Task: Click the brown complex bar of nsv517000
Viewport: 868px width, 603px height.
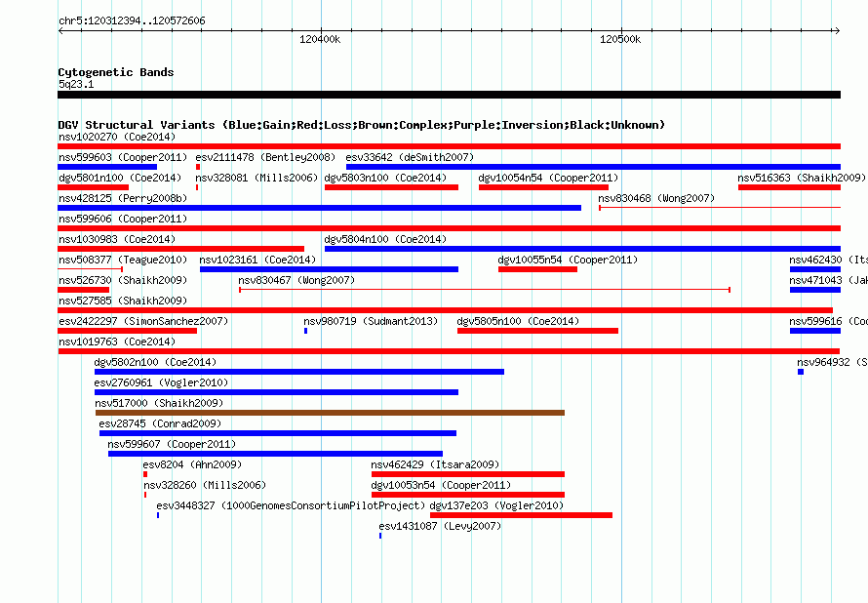Action: [330, 413]
